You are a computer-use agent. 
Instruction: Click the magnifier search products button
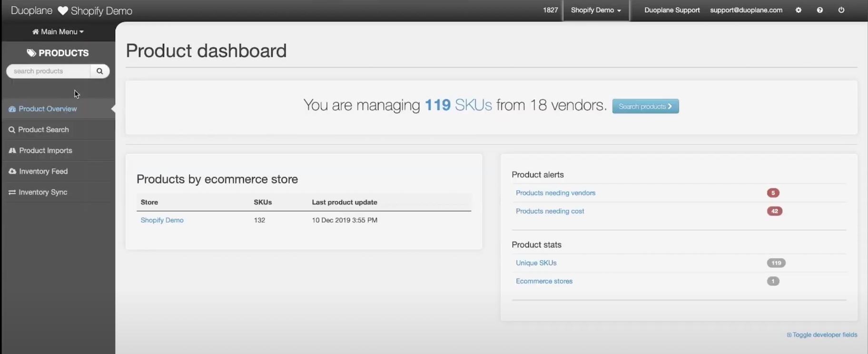[x=99, y=71]
